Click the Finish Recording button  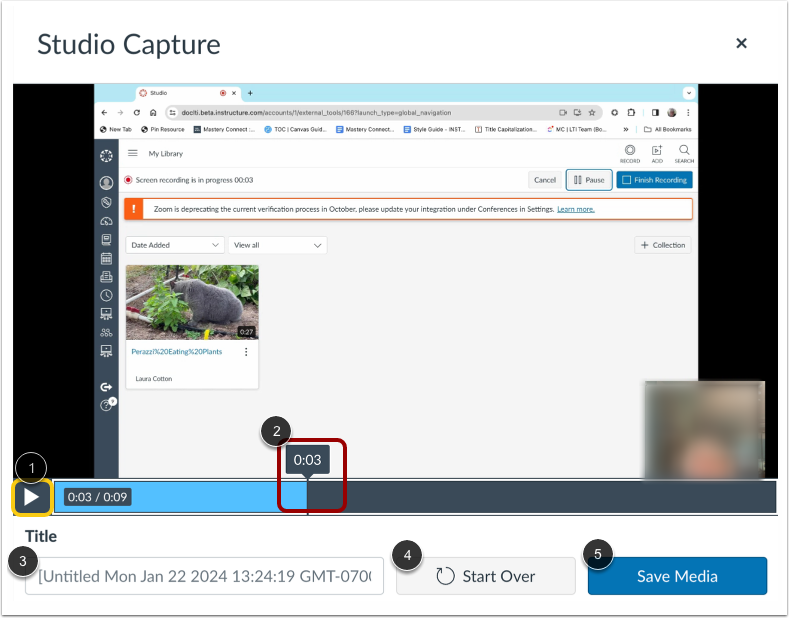click(654, 180)
